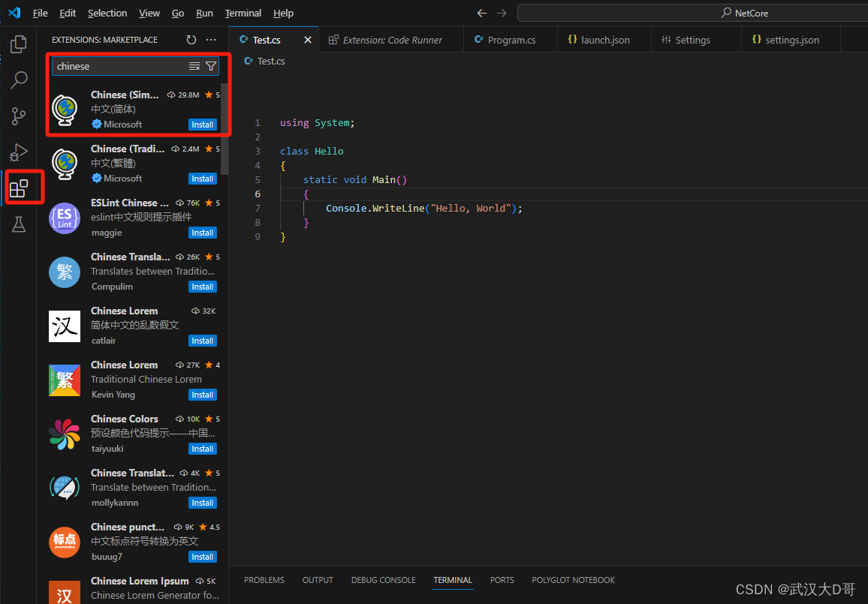Open the PROBLEMS panel tab
868x604 pixels.
(264, 580)
